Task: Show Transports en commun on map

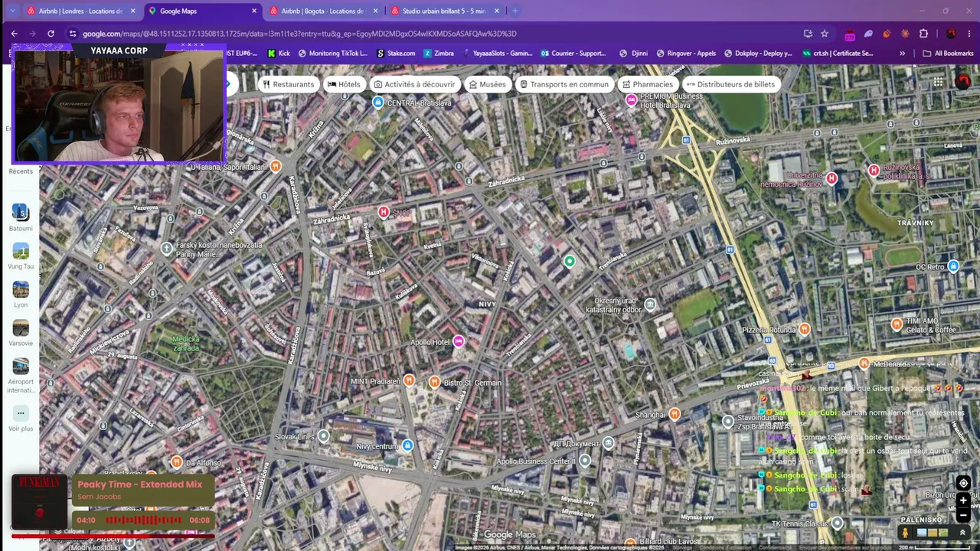Action: (563, 84)
